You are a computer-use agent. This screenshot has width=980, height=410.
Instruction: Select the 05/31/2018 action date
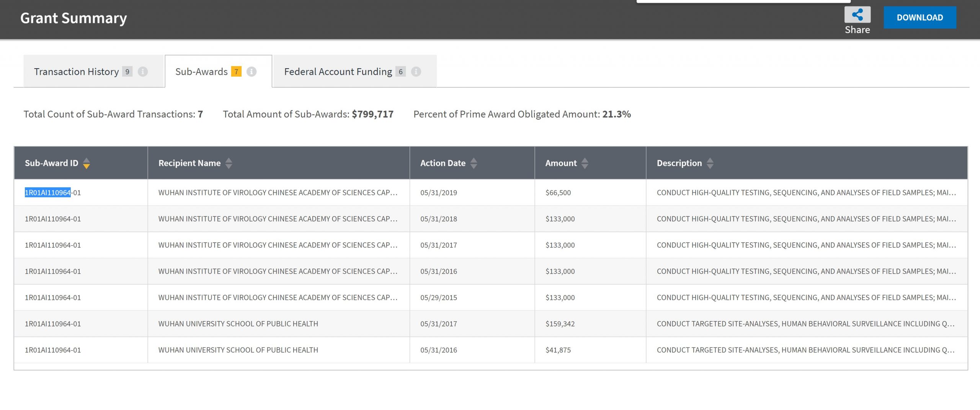439,219
